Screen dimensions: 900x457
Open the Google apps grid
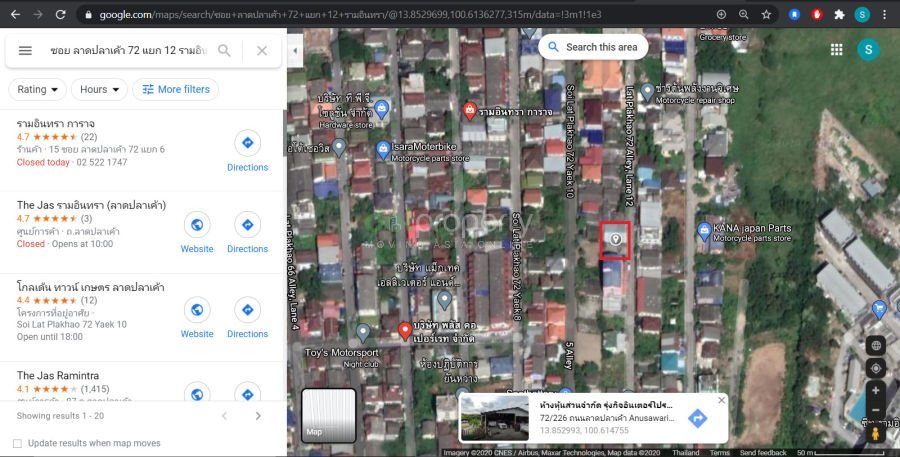pyautogui.click(x=836, y=49)
